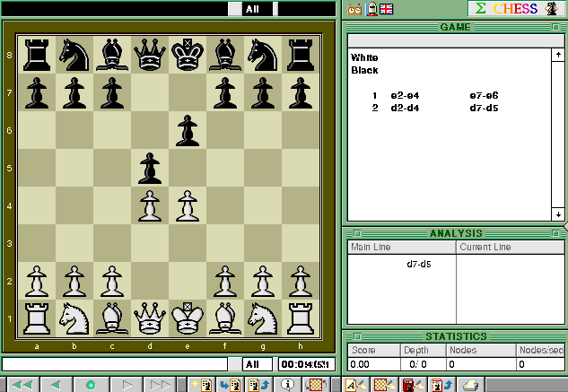This screenshot has height=392, width=568.
Task: Click the bottom player clock display
Action: 307,364
